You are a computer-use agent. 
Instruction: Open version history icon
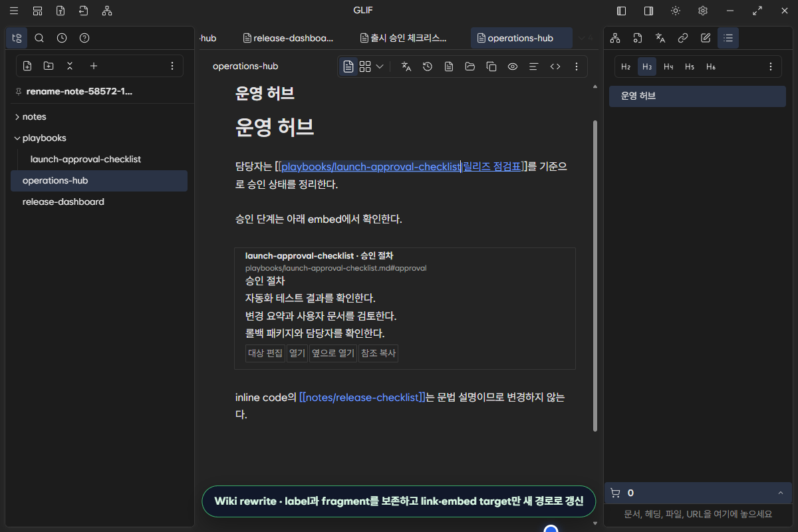click(x=428, y=66)
